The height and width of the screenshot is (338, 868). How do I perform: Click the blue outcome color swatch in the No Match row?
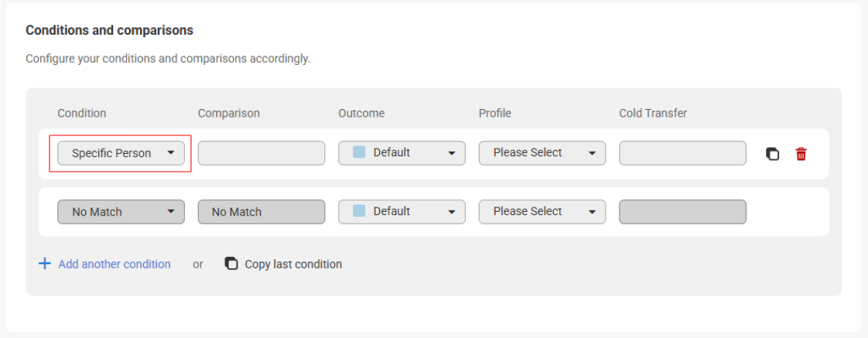(x=359, y=211)
